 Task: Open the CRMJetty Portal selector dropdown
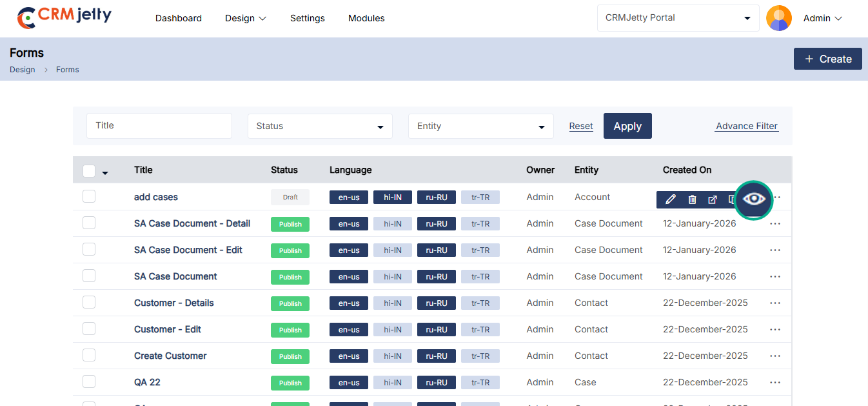678,18
